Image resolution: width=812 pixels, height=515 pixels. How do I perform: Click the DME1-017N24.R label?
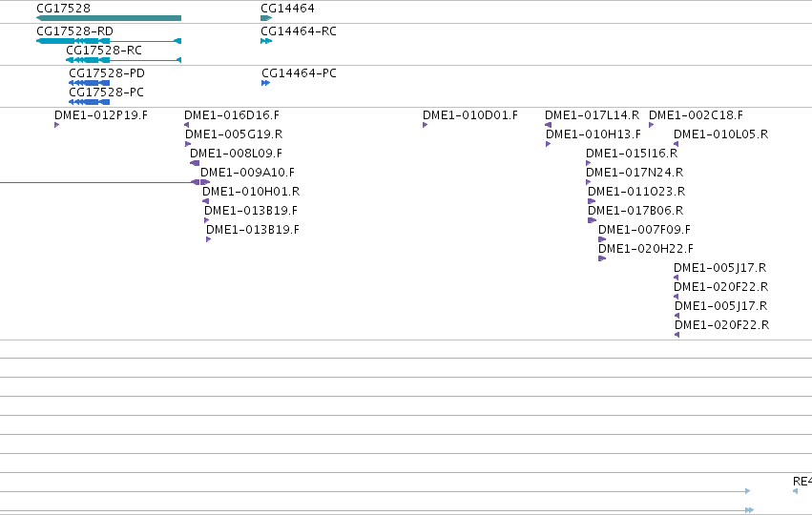(635, 173)
